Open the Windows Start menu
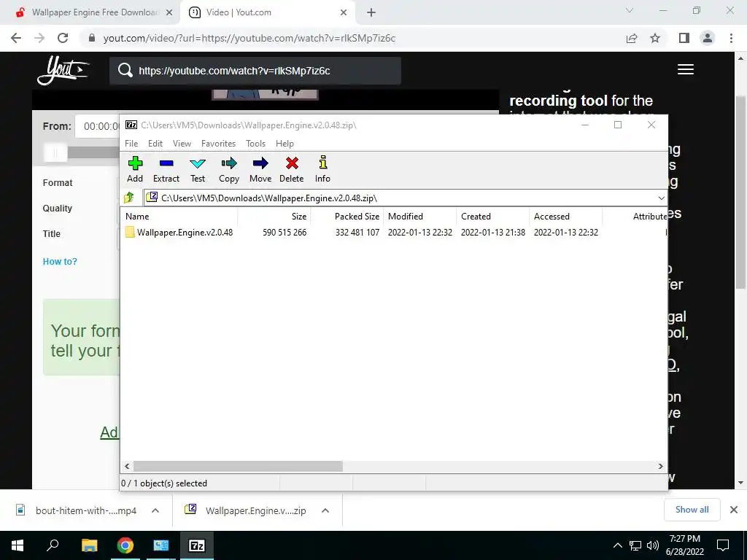747x560 pixels. click(18, 545)
